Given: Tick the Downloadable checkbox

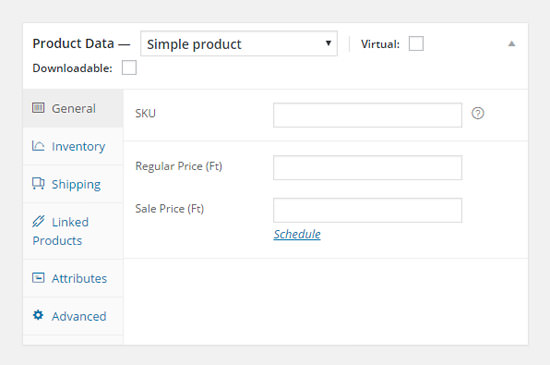Looking at the screenshot, I should pyautogui.click(x=129, y=68).
